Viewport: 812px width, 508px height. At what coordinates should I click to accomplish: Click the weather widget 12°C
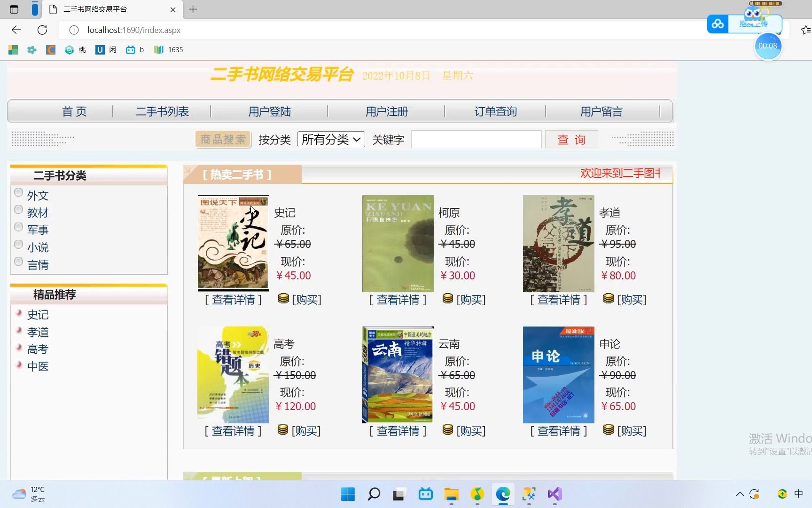(29, 494)
